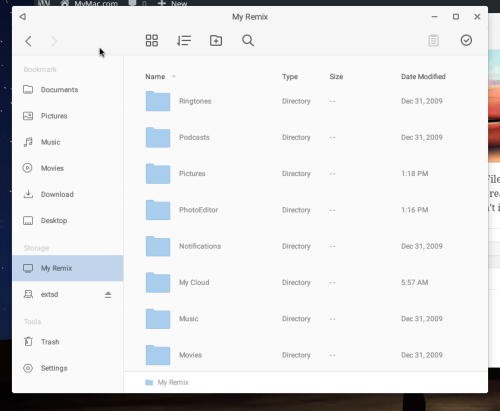Select the Movies folder icon in list

click(158, 355)
